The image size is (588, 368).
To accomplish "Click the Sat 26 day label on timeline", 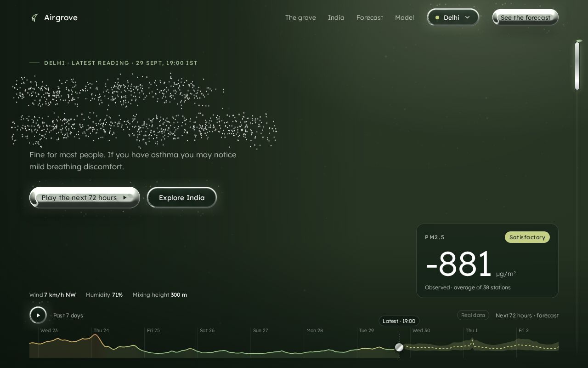I will pyautogui.click(x=207, y=330).
